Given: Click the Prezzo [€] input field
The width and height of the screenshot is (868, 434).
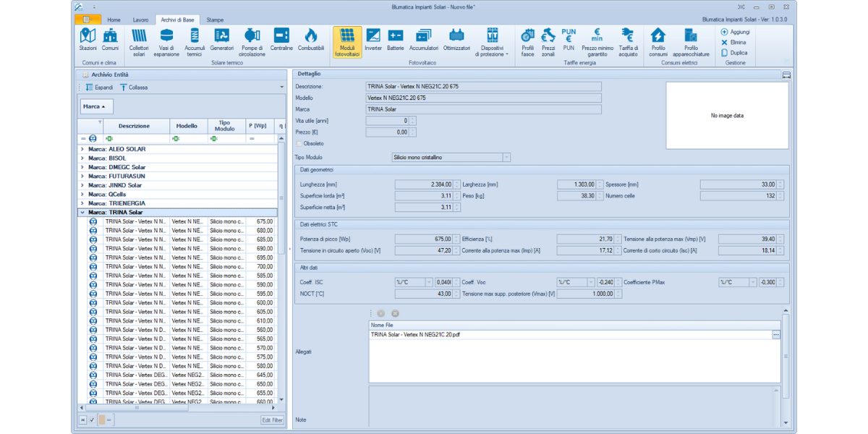Looking at the screenshot, I should 391,132.
